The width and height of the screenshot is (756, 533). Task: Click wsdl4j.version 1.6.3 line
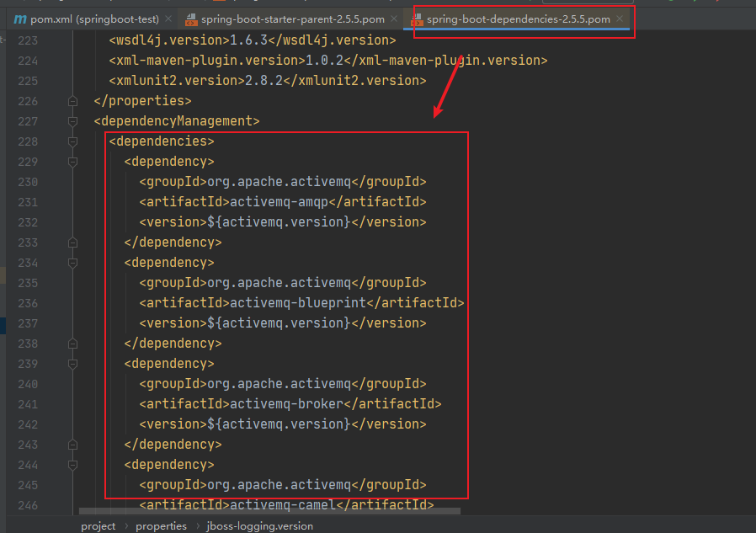(x=253, y=40)
